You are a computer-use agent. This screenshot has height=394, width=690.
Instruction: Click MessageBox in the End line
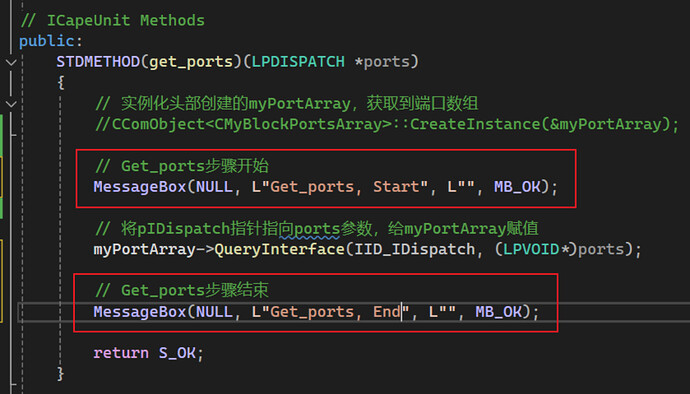140,312
